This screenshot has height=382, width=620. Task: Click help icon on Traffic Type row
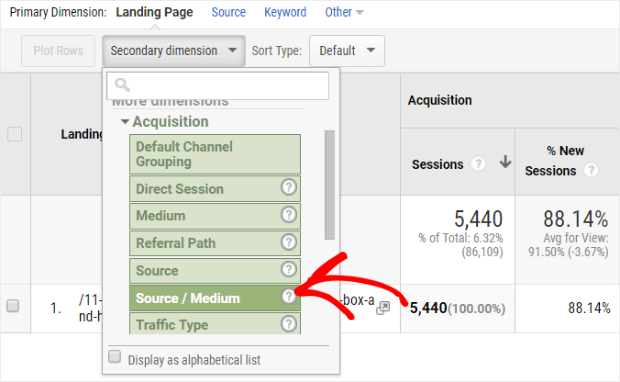click(x=289, y=323)
